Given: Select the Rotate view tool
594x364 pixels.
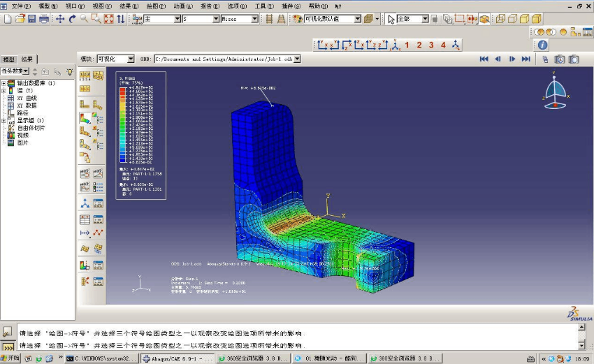Looking at the screenshot, I should (73, 19).
